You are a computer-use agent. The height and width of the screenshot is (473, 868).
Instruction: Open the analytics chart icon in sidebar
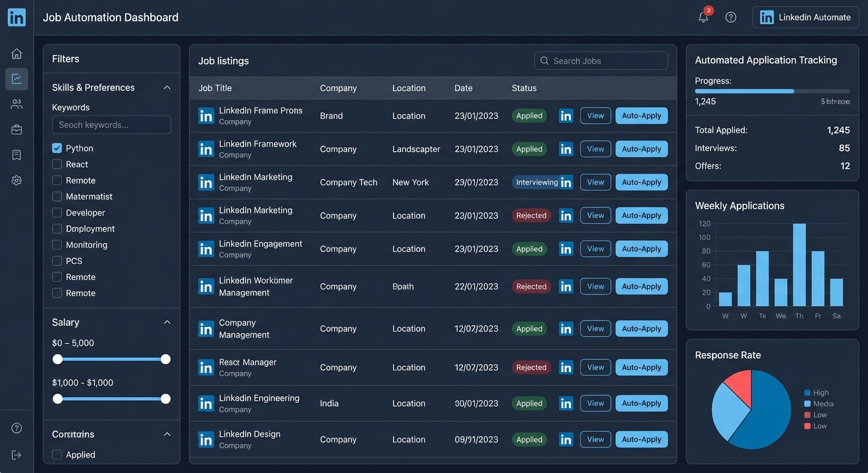point(17,79)
